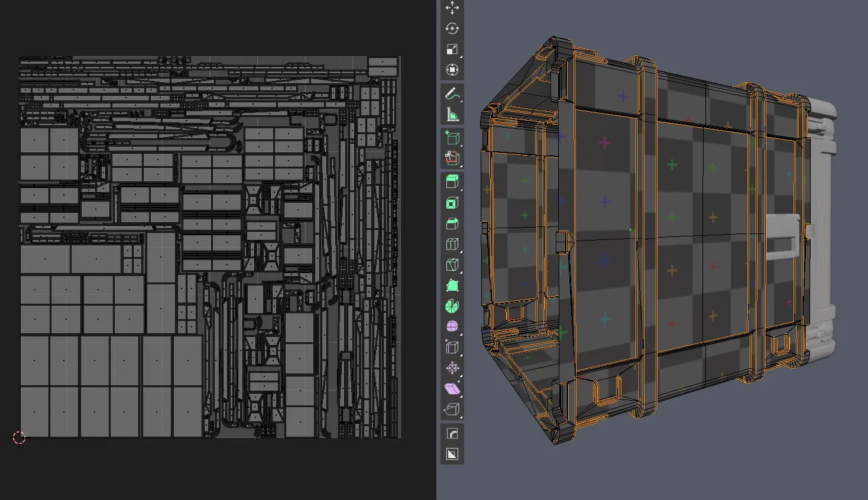This screenshot has height=500, width=868.
Task: Pick the Annotate pencil tool
Action: pyautogui.click(x=452, y=93)
